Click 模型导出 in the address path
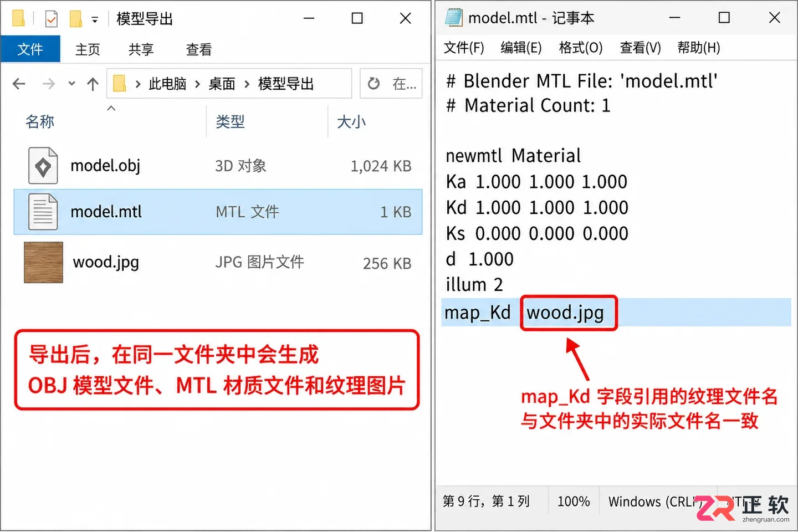The width and height of the screenshot is (798, 532). click(286, 84)
